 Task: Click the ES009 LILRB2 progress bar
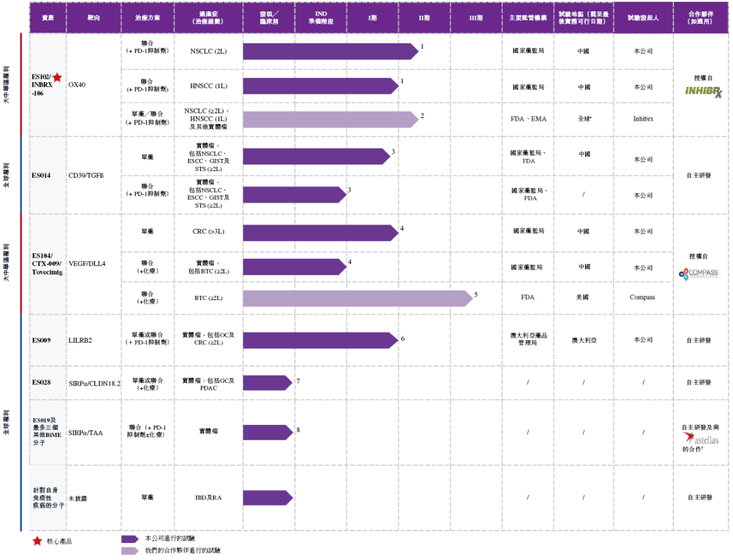320,340
